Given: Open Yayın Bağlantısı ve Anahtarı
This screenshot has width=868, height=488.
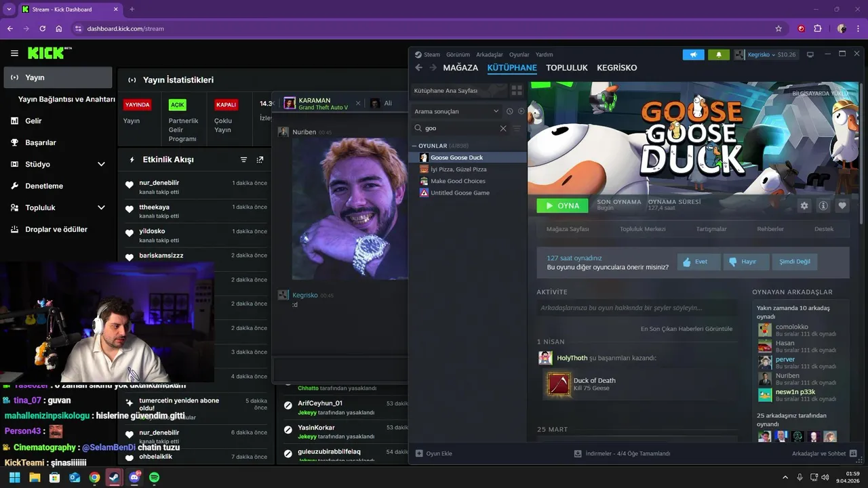Looking at the screenshot, I should [66, 99].
